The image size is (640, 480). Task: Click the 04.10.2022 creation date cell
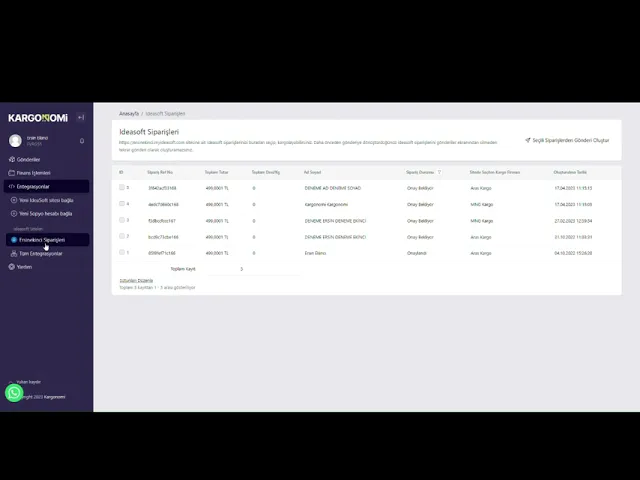pos(573,253)
